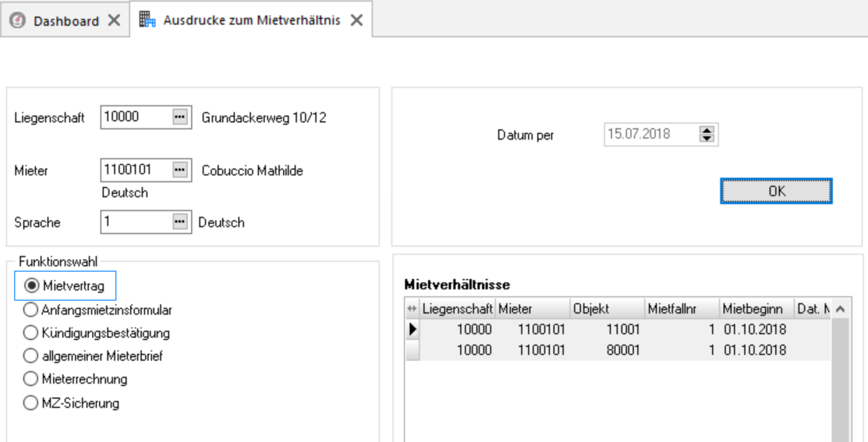Pick the allgemeiner Mieterbrief radio option
The height and width of the screenshot is (442, 868).
pos(93,356)
